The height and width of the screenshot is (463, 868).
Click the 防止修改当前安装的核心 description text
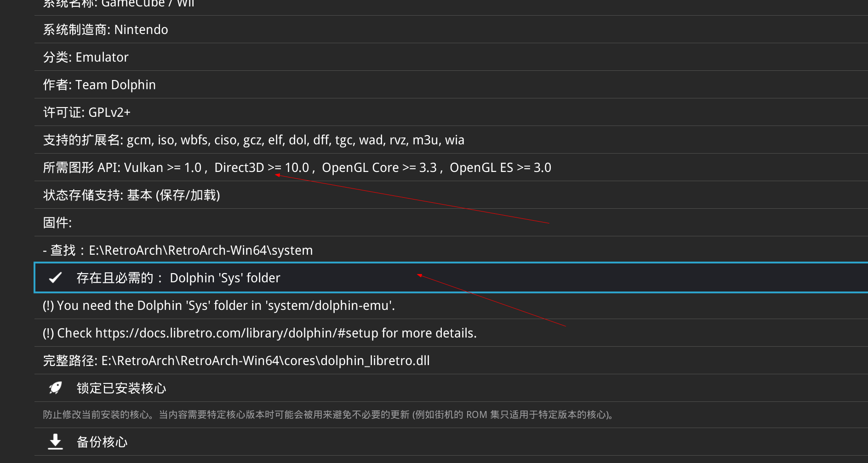(x=328, y=415)
